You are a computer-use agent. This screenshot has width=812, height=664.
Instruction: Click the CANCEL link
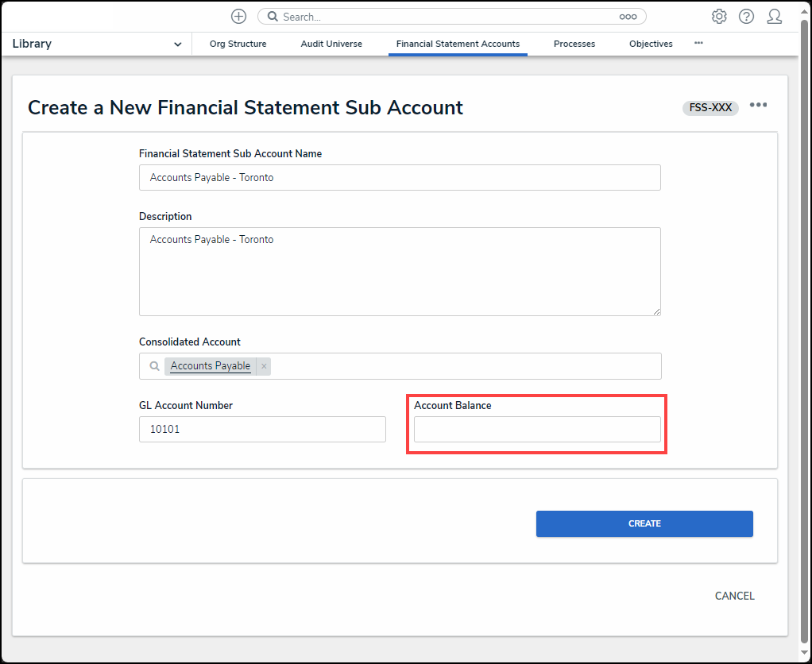(734, 596)
